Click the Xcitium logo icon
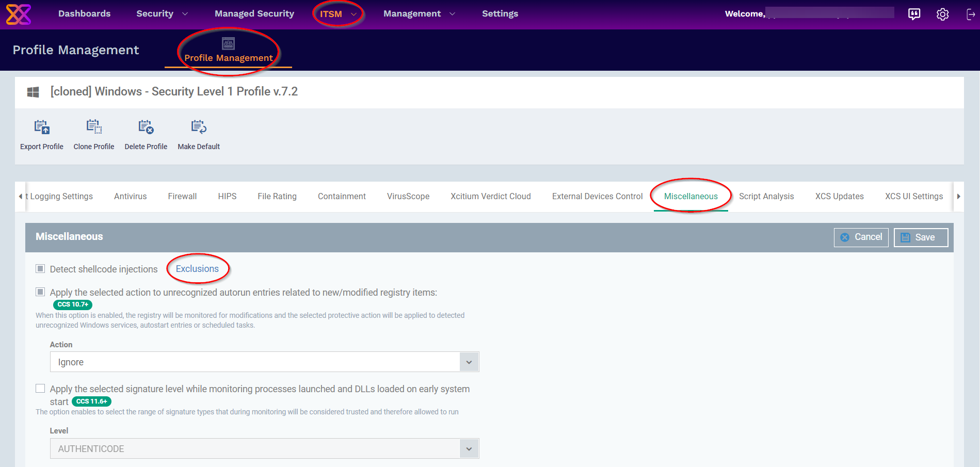 pyautogui.click(x=18, y=14)
